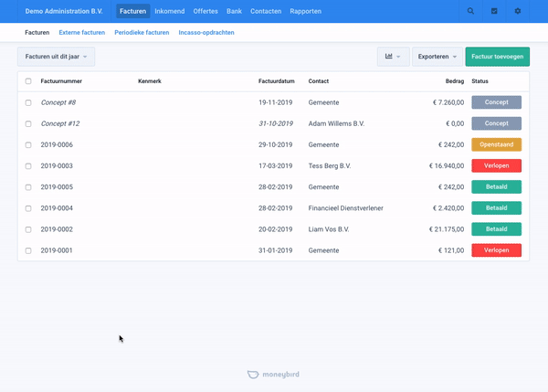This screenshot has height=392, width=548.
Task: Click contact 'Financieel Dienstverlener'
Action: (345, 208)
